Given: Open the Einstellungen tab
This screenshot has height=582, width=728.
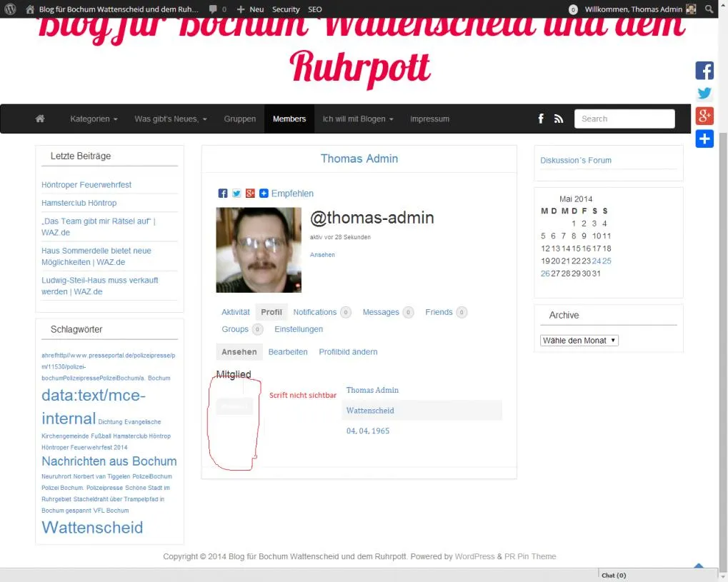Looking at the screenshot, I should tap(299, 329).
